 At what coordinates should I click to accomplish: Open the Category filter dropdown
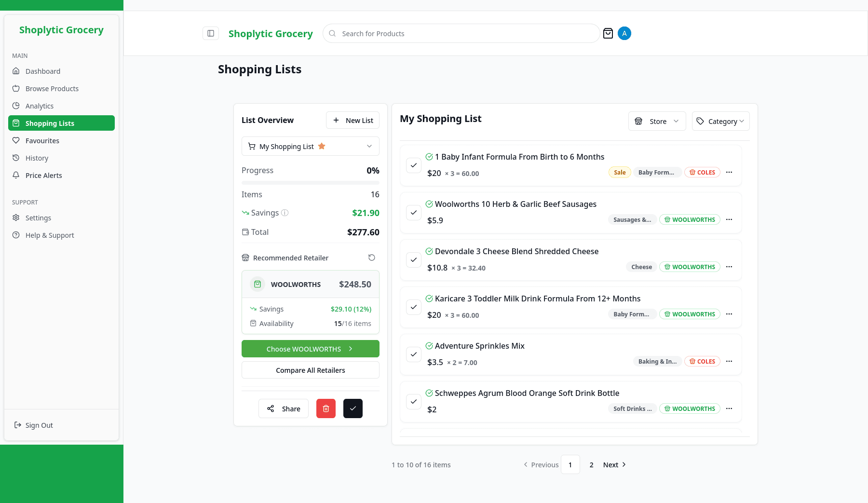pos(720,121)
